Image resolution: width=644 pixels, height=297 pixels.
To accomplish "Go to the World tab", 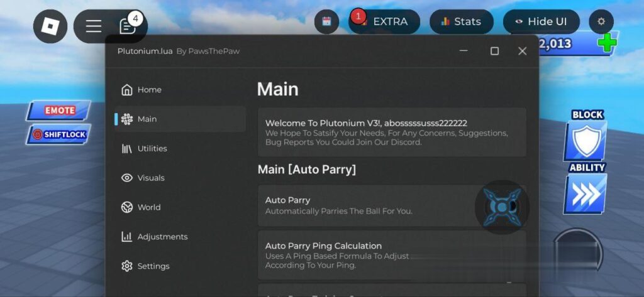I will [149, 207].
